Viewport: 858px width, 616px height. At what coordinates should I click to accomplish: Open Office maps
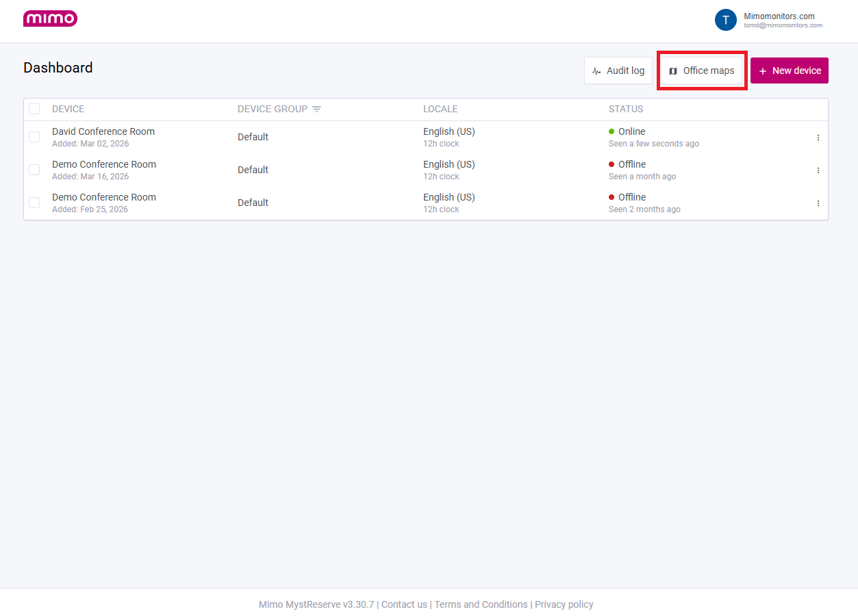[702, 70]
